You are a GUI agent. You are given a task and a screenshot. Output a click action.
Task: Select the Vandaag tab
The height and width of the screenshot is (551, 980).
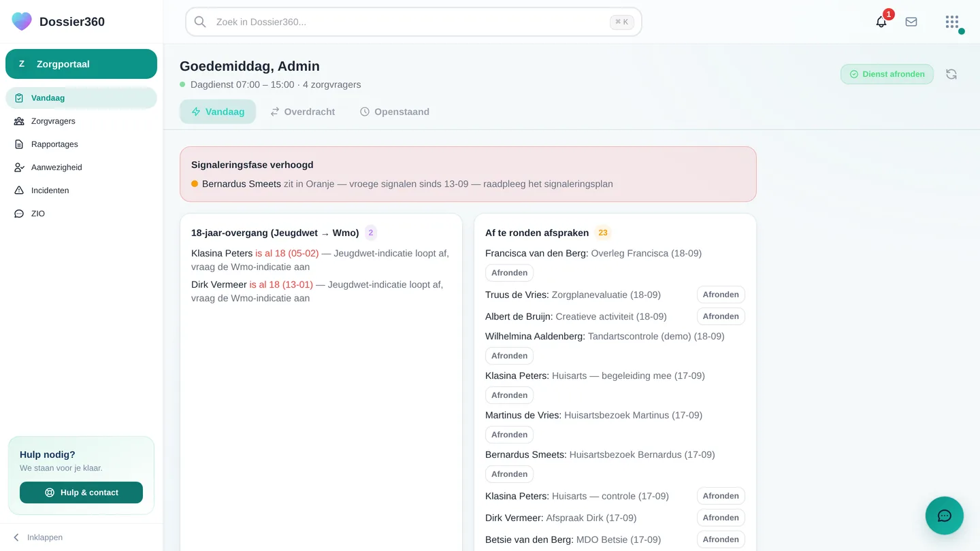tap(218, 112)
